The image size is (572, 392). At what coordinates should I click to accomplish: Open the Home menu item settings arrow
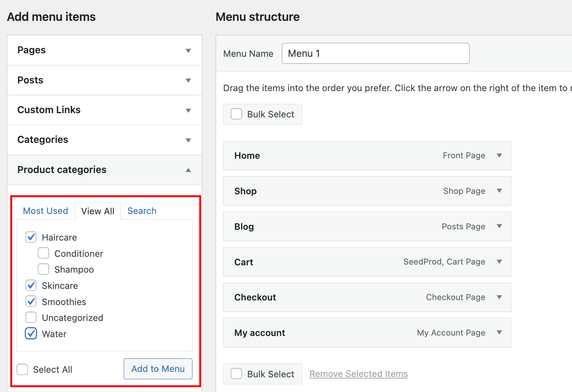pyautogui.click(x=499, y=155)
